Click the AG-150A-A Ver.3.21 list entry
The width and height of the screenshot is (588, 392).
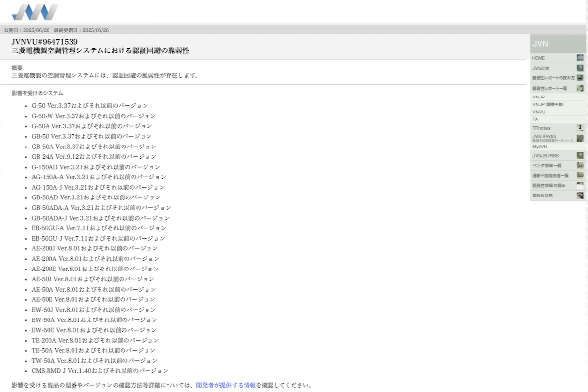[99, 177]
